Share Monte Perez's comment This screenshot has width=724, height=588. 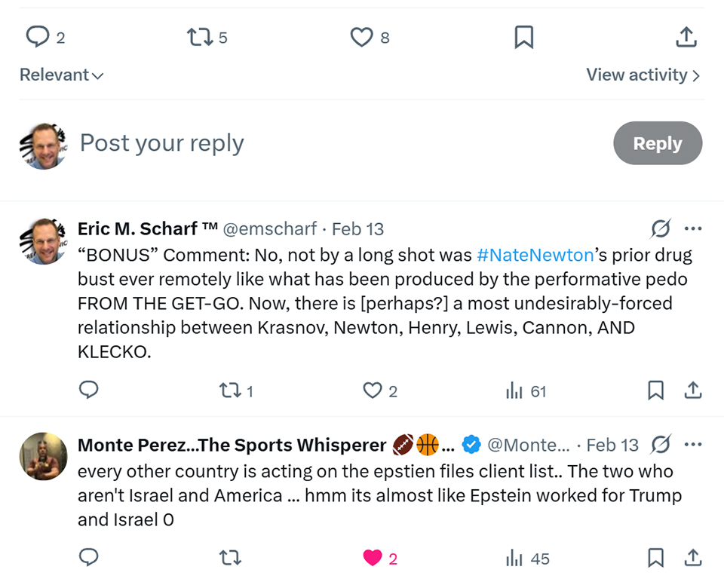[x=692, y=558]
